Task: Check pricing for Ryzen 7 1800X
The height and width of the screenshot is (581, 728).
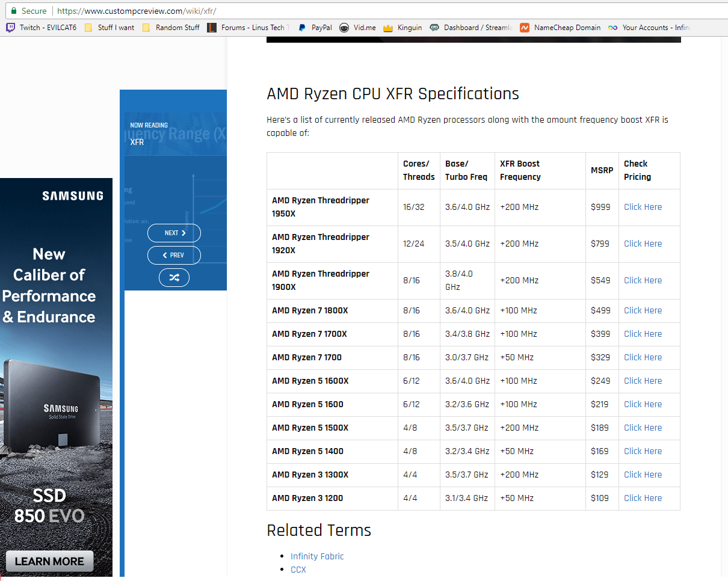Action: pos(643,310)
